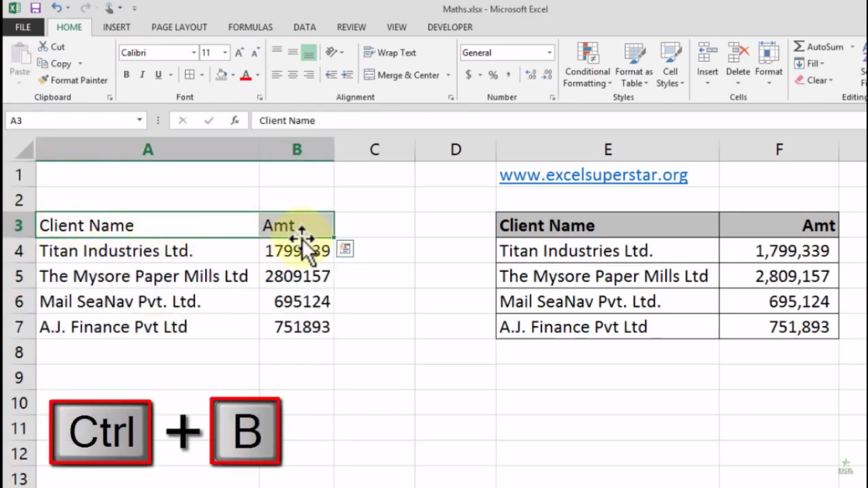Click the formula bar Enter checkmark
Viewport: 868px width, 488px height.
[209, 121]
